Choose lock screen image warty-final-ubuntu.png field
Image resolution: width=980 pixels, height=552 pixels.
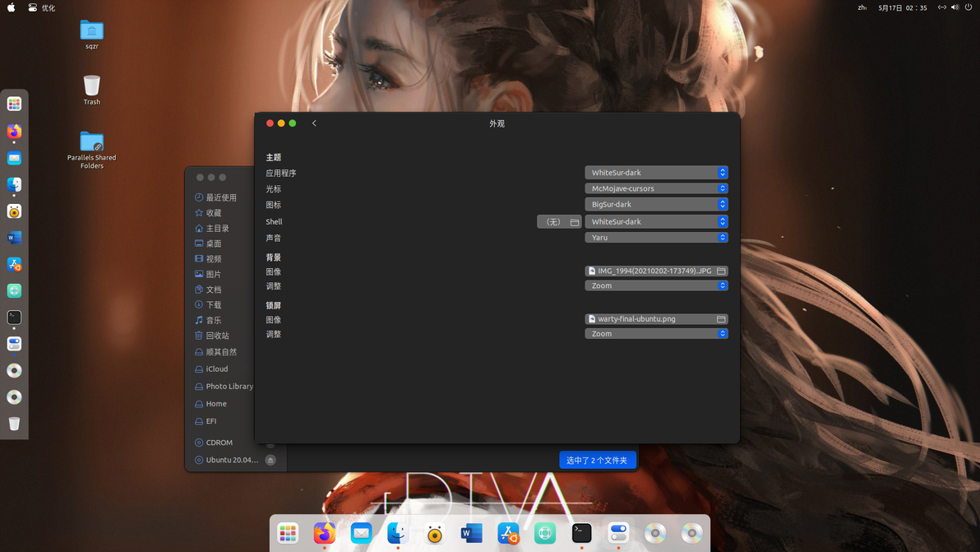[656, 319]
